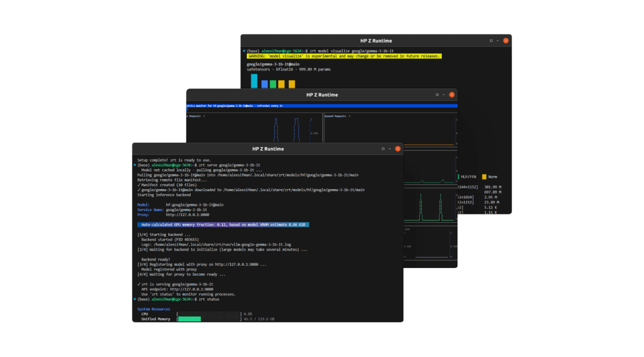Screen dimensions: 644x357
Task: Click the yellow Norm legend swatch
Action: (484, 177)
